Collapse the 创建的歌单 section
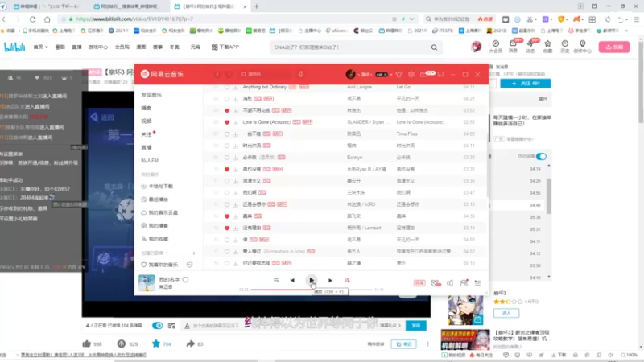 coord(155,253)
